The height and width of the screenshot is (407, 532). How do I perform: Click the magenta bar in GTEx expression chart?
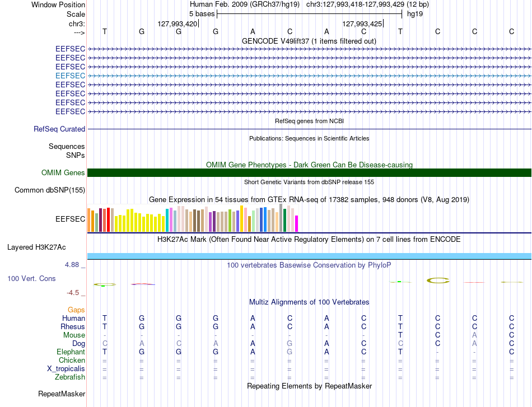[x=297, y=223]
